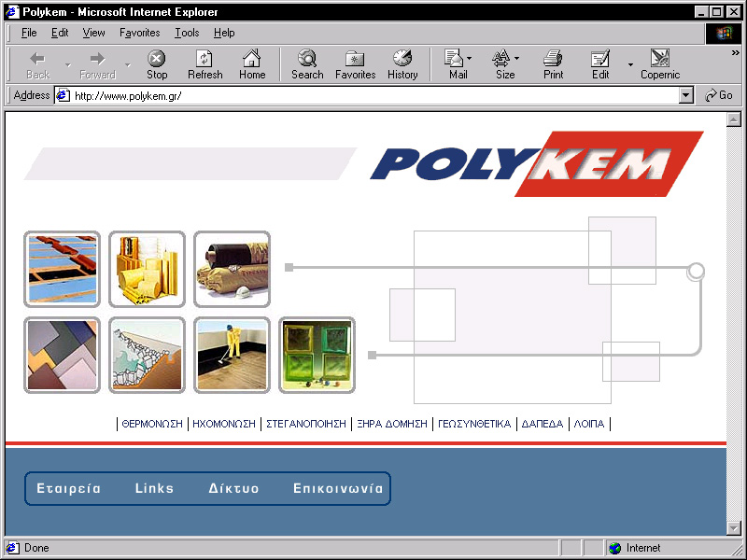Print the current page

tap(553, 64)
